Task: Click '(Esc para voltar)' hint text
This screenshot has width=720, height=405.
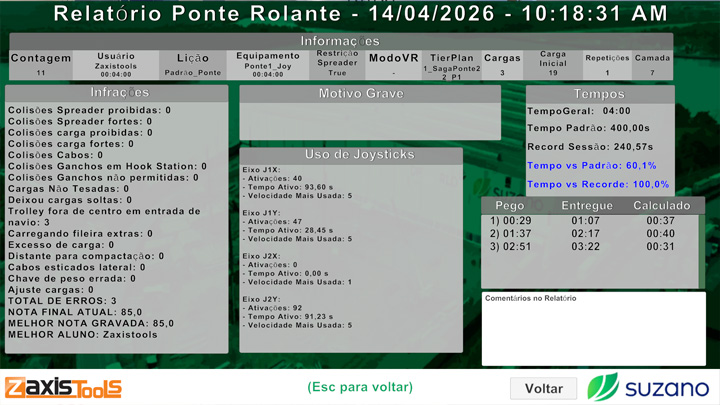Action: [360, 387]
